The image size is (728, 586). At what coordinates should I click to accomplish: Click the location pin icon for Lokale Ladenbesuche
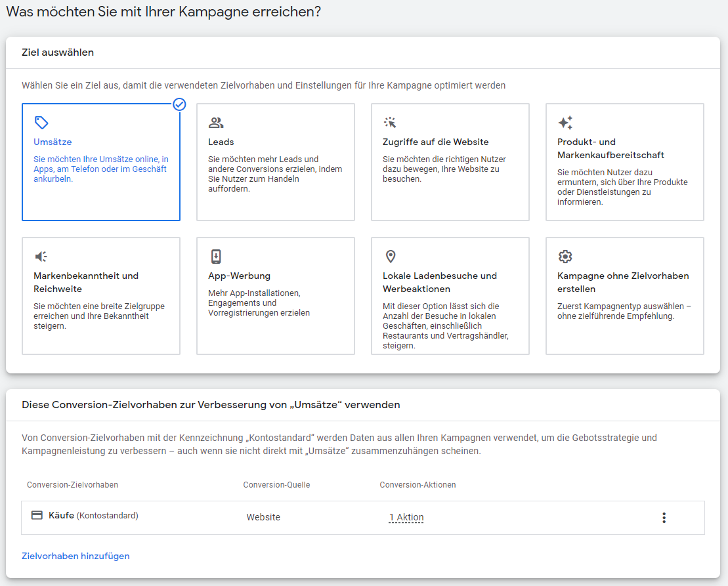click(x=391, y=257)
